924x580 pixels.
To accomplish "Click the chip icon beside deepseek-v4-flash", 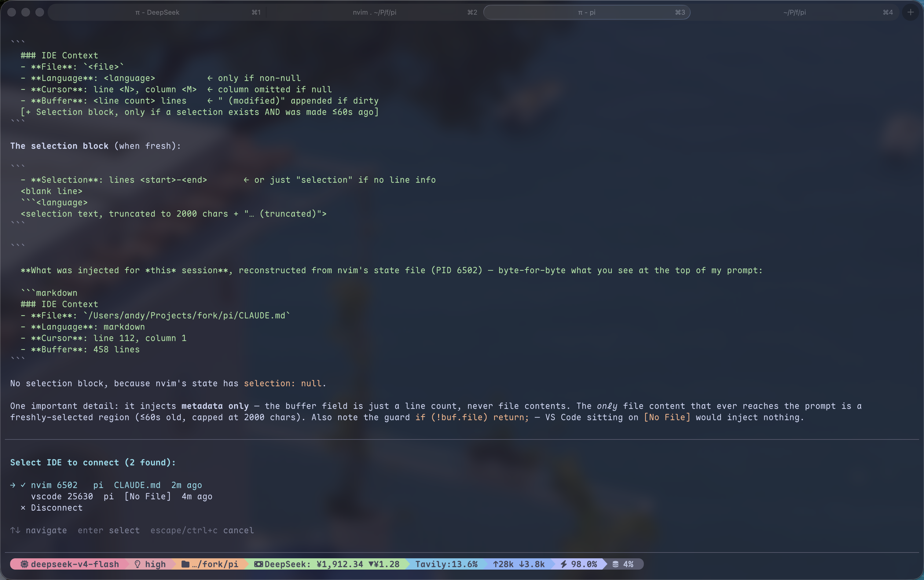I will coord(24,564).
